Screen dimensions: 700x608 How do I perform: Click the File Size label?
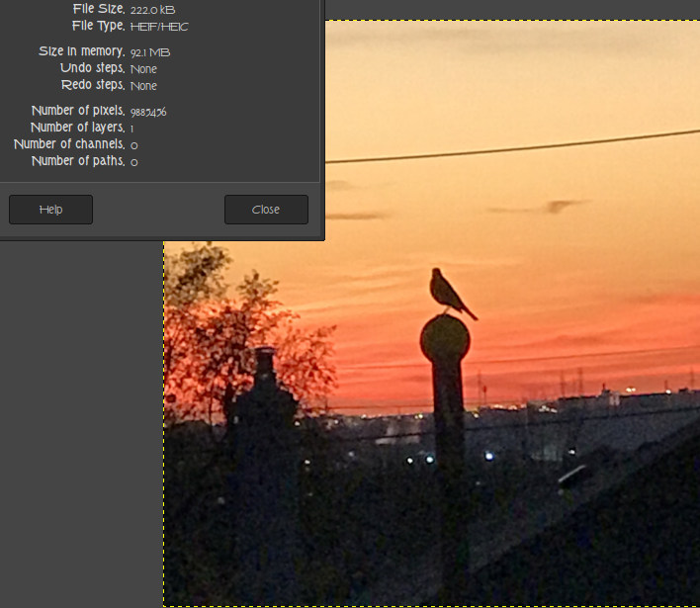pos(98,9)
